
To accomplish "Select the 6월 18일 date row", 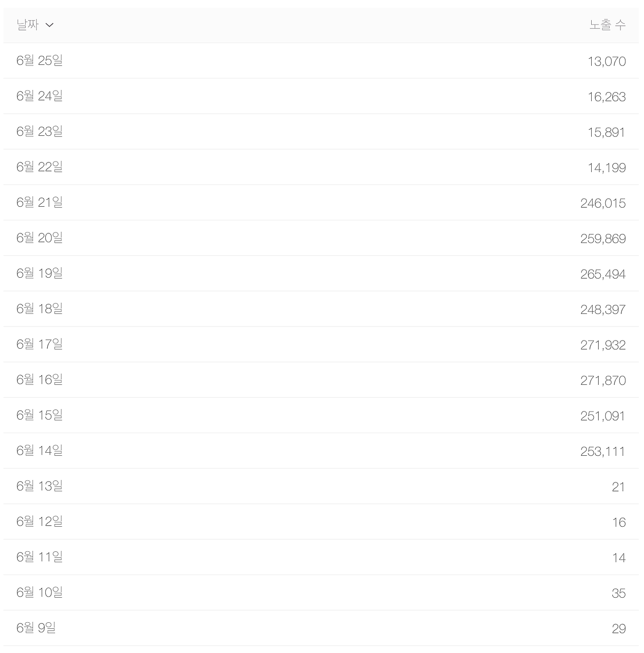I will 321,309.
